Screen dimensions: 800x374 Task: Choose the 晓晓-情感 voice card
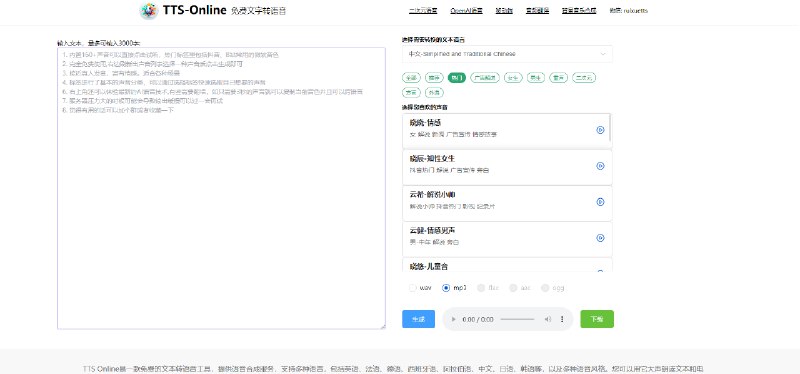point(507,131)
